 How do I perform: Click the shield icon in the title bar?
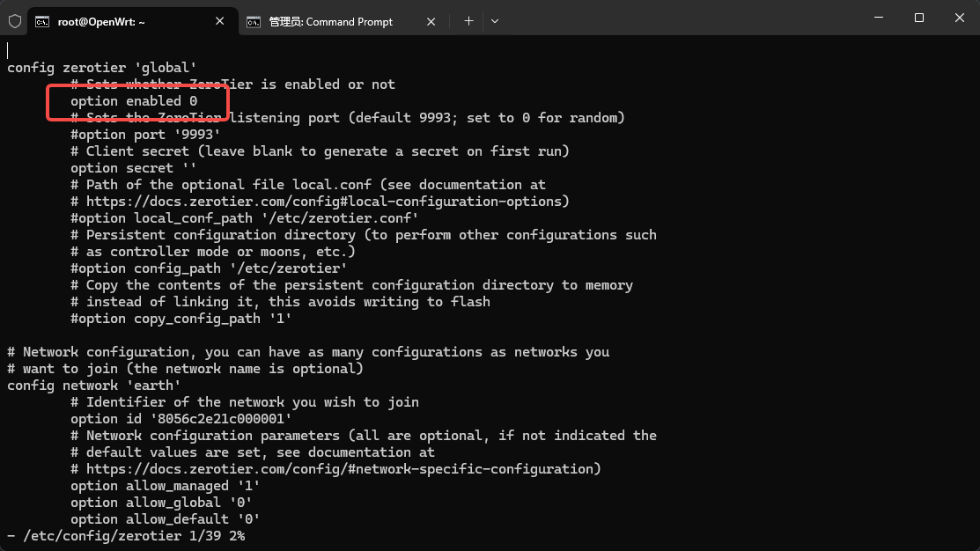(15, 21)
